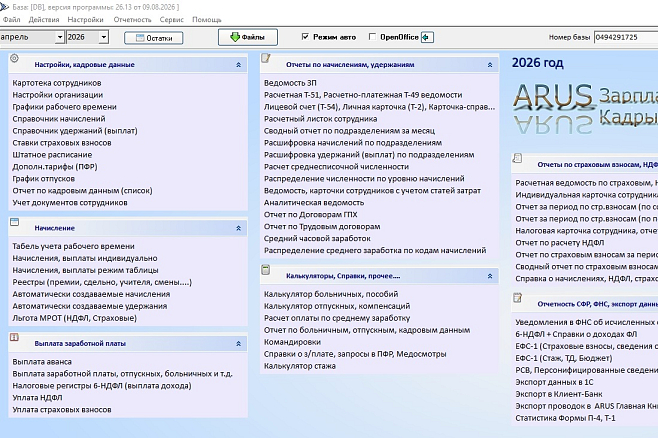Viewport: 658px width, 438px height.
Task: Click the window icon beside Начисление header
Action: pyautogui.click(x=14, y=222)
